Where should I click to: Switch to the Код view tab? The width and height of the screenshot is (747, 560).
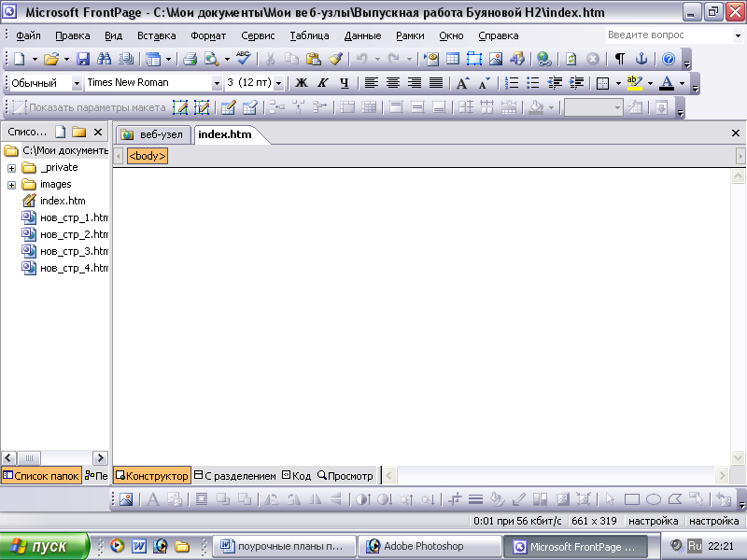(x=296, y=476)
